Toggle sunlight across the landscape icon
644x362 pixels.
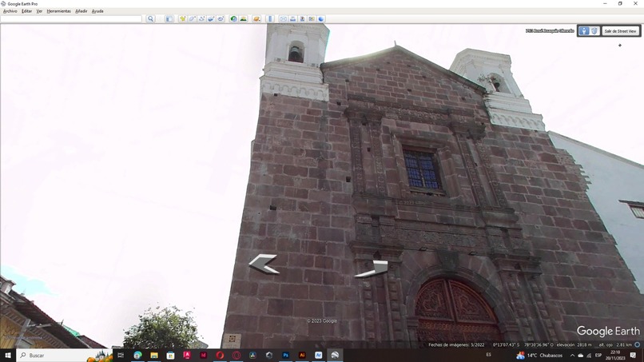[243, 19]
